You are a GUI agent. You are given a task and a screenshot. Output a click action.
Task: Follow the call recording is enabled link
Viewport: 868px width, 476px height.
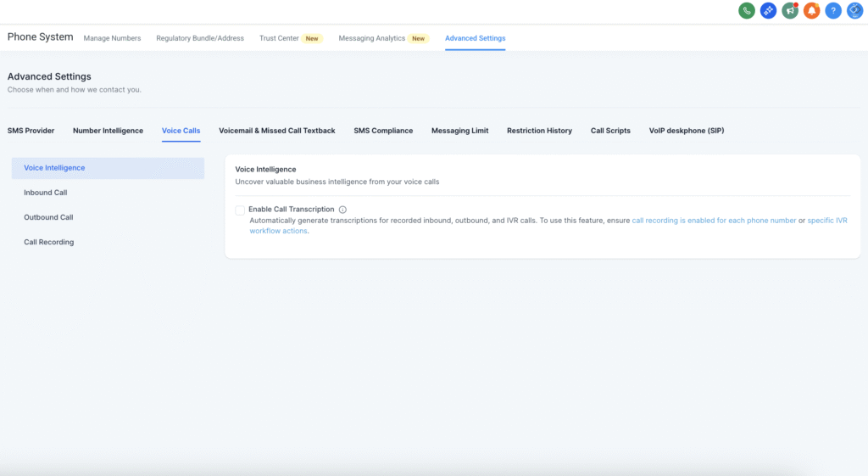point(714,221)
